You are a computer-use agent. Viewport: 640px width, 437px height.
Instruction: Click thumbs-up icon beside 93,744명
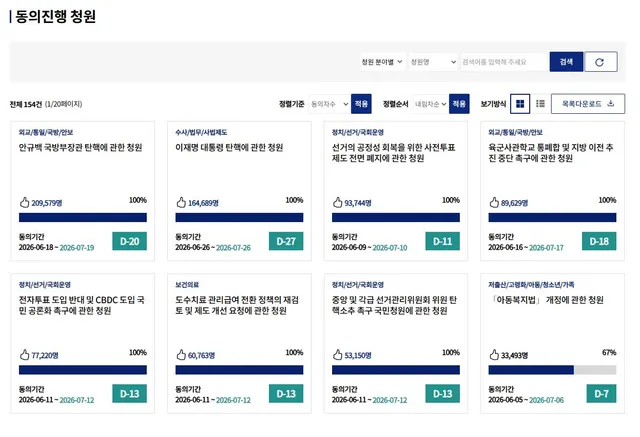click(x=338, y=202)
